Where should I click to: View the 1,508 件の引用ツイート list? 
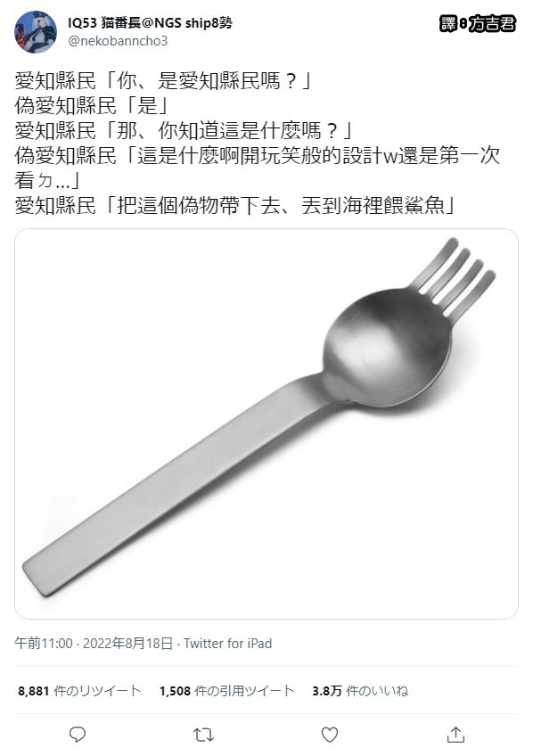pyautogui.click(x=226, y=691)
